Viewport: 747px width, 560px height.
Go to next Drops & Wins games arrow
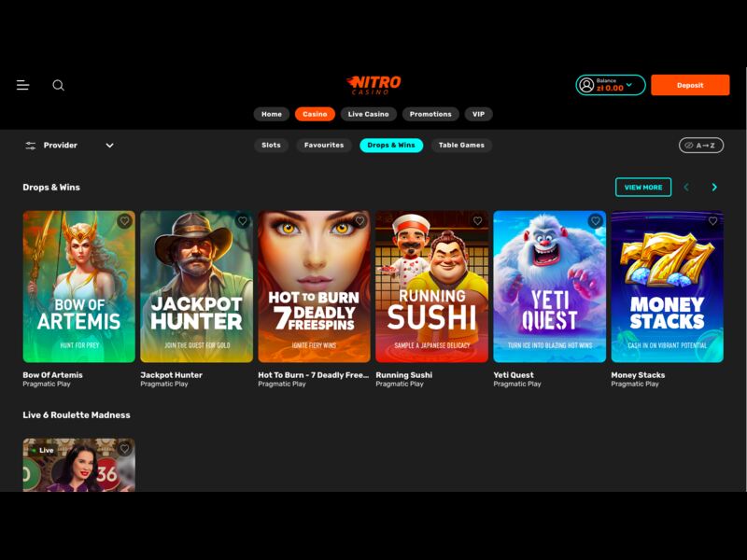pos(714,188)
